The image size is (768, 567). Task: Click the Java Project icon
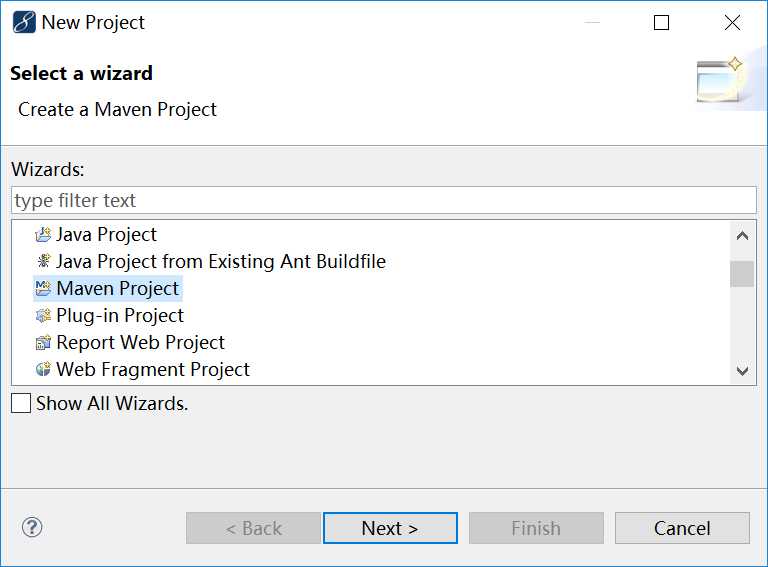(x=43, y=235)
